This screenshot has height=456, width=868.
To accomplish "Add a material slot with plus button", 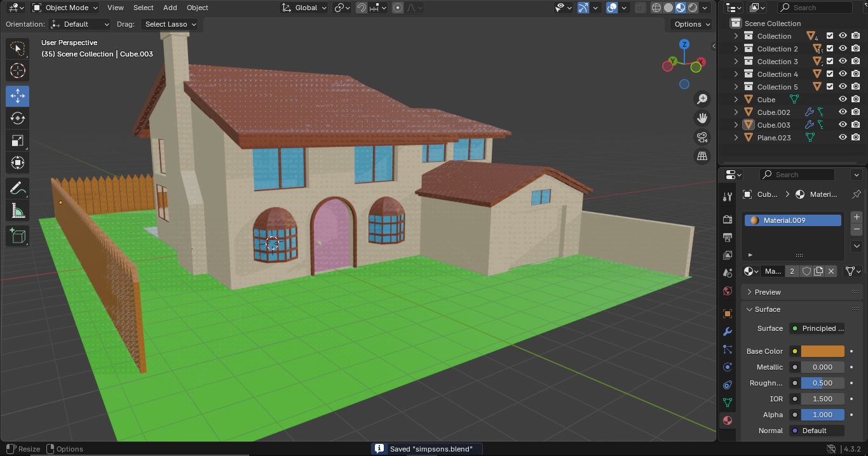I will click(x=857, y=217).
